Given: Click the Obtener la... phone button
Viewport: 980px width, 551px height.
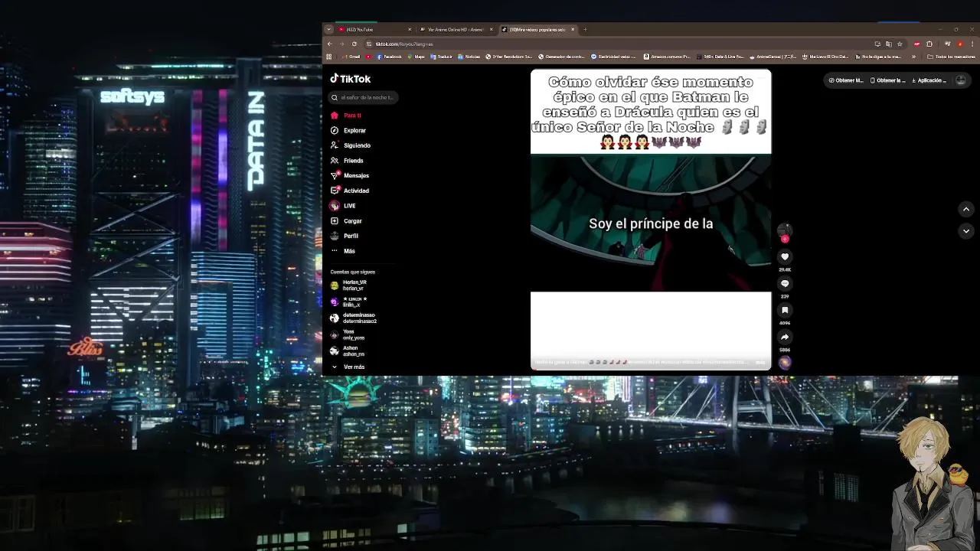Looking at the screenshot, I should coord(887,80).
